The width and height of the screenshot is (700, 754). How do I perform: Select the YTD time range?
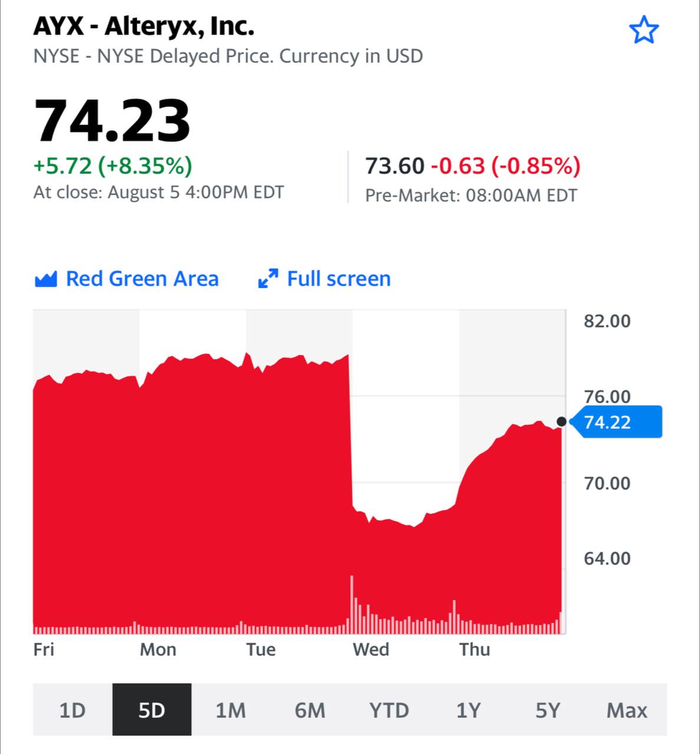point(389,710)
